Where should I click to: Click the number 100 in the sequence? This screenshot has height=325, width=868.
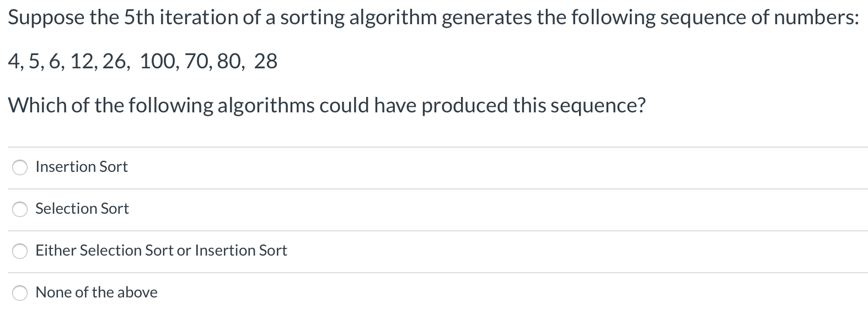pyautogui.click(x=156, y=61)
